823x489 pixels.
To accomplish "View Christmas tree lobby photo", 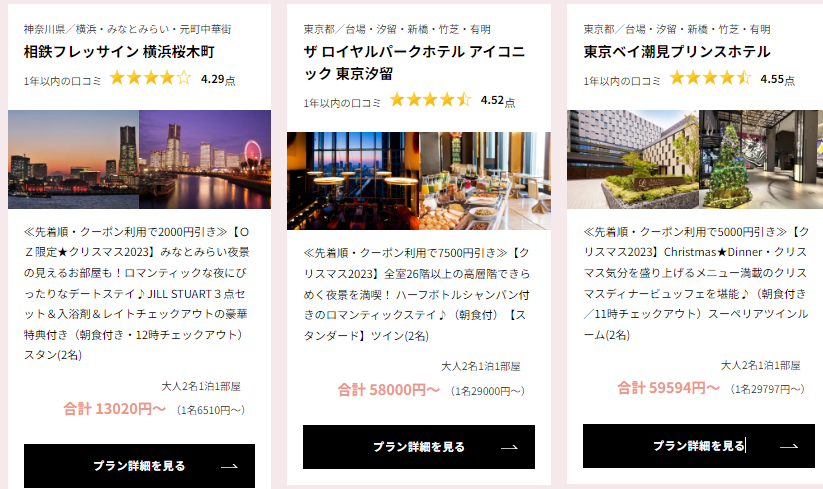I will [761, 160].
